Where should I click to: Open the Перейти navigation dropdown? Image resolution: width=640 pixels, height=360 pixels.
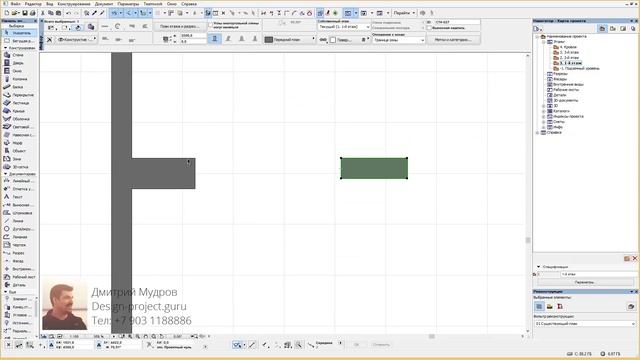click(x=404, y=13)
